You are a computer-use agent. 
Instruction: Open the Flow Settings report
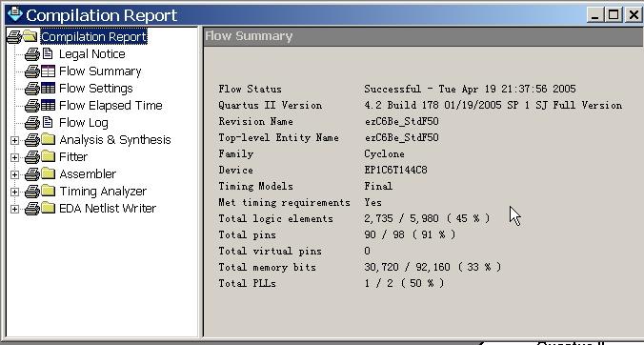pyautogui.click(x=95, y=89)
